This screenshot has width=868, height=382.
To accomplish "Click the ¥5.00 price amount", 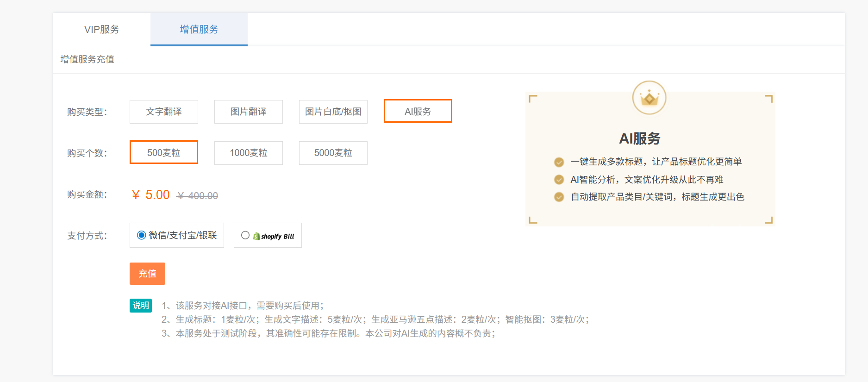I will tap(151, 195).
